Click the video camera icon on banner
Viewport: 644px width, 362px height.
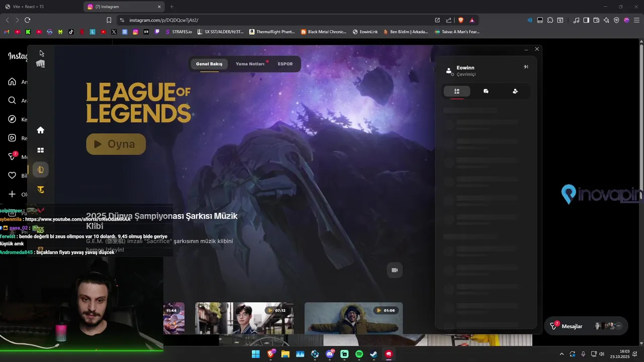pos(394,270)
